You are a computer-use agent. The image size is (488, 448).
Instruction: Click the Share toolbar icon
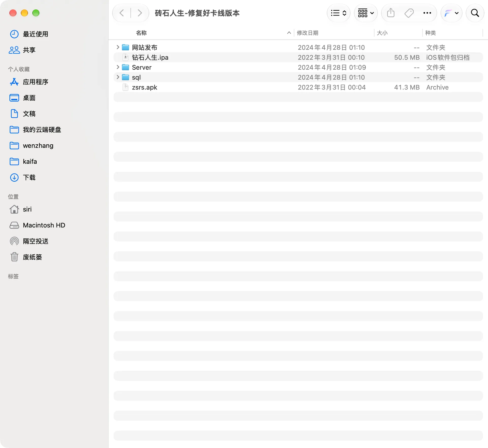391,13
